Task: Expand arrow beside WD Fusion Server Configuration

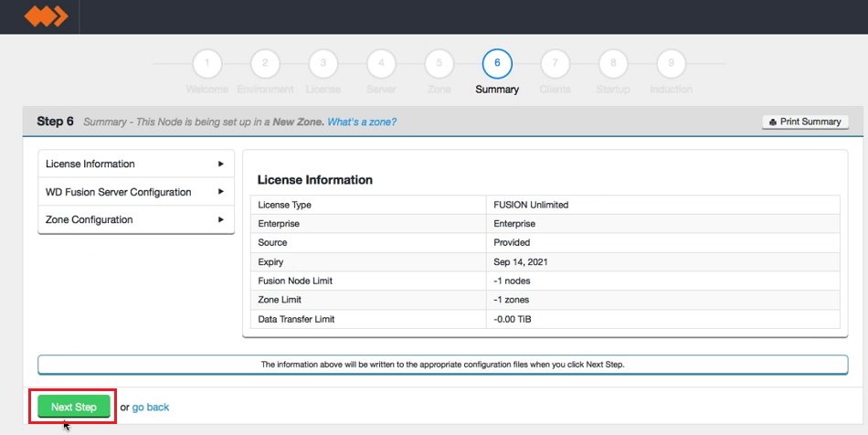Action: click(221, 192)
